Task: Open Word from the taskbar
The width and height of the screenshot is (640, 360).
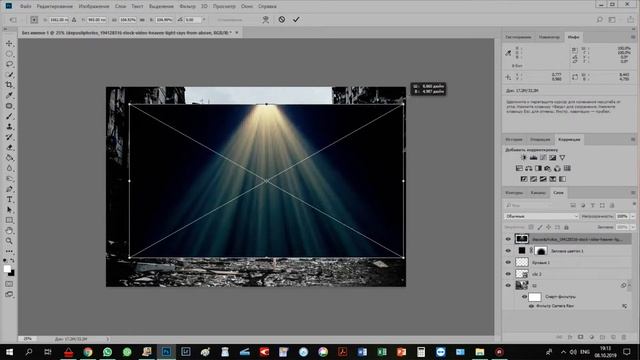Action: coord(362,352)
